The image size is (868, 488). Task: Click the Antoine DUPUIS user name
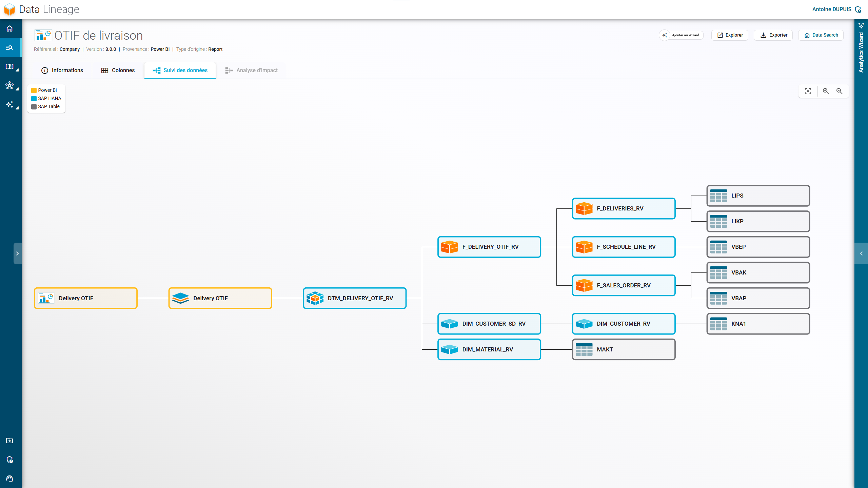[832, 9]
